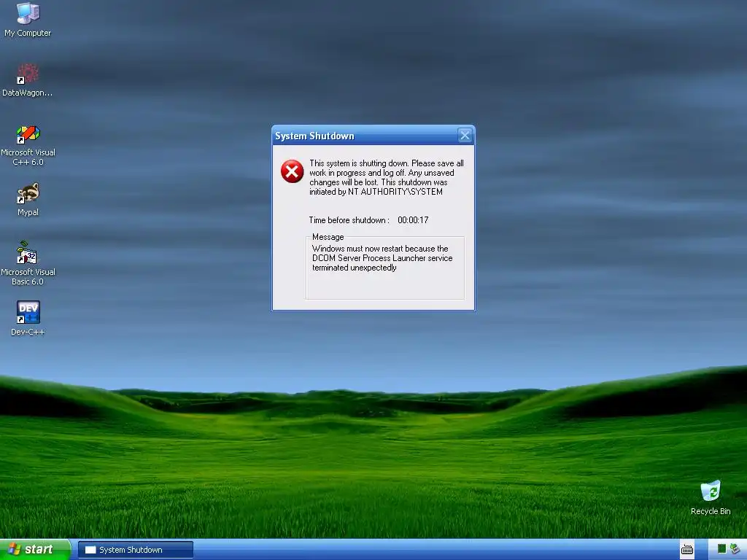Select the Dev-C++ desktop shortcut
The image size is (747, 560).
(28, 318)
